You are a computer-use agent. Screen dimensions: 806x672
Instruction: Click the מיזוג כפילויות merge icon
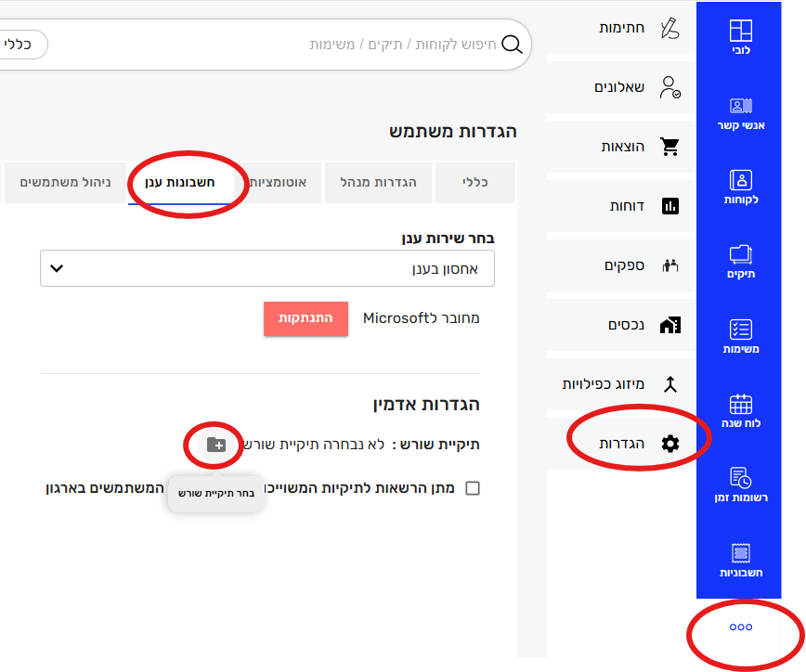click(x=669, y=384)
